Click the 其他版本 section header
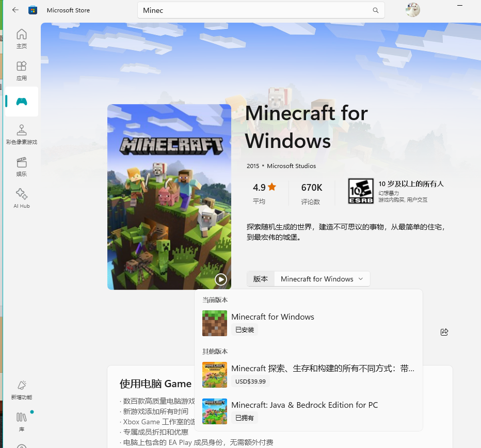 tap(215, 351)
